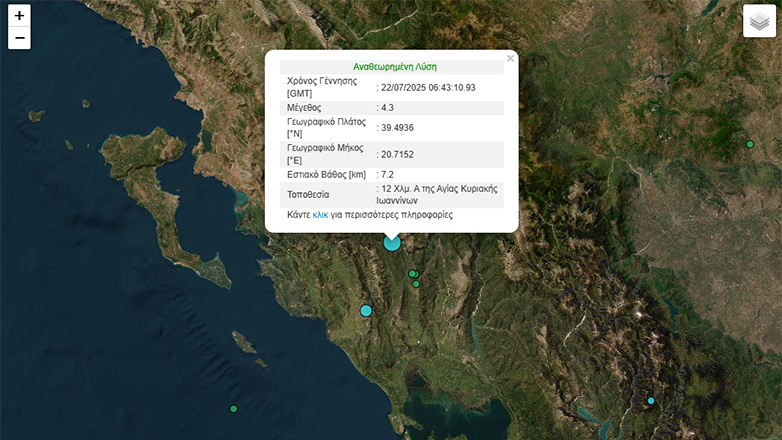Select the small cyan marker in the southeast
782x440 pixels.
(650, 401)
